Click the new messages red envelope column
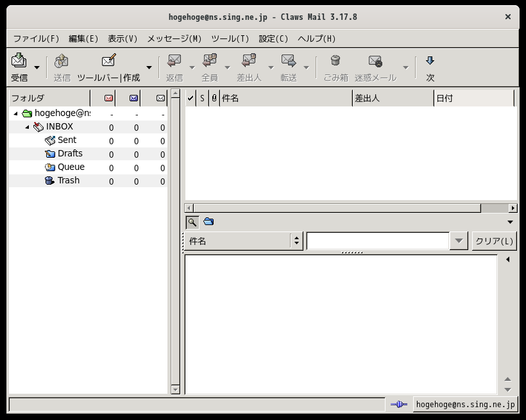This screenshot has width=526, height=420. [108, 98]
